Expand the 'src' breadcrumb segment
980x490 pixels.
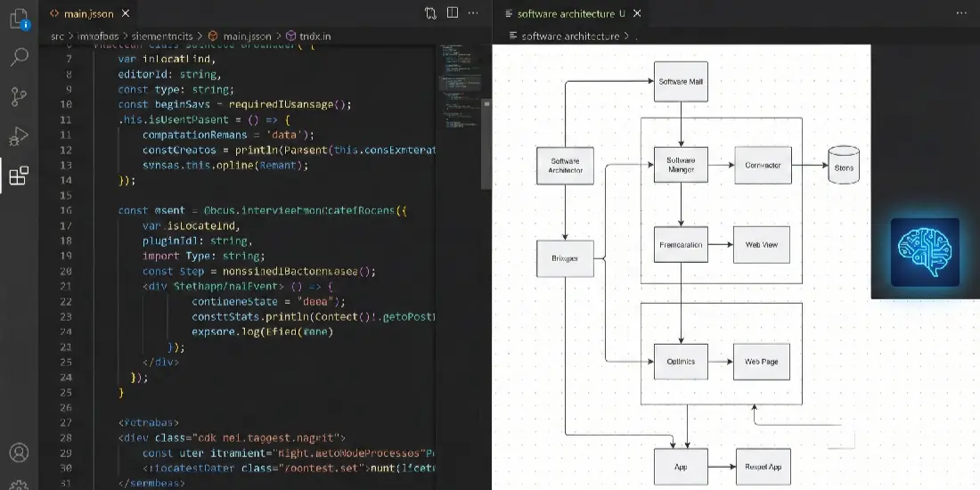pos(57,36)
